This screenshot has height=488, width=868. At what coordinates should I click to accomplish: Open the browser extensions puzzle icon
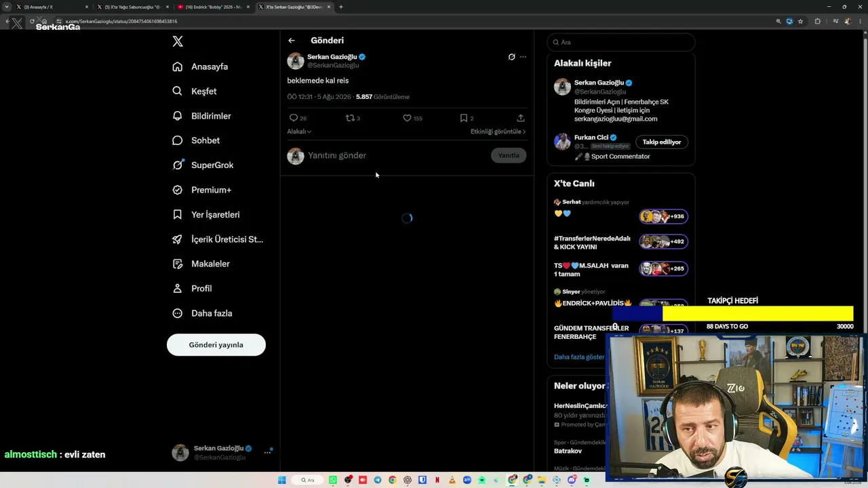[817, 21]
